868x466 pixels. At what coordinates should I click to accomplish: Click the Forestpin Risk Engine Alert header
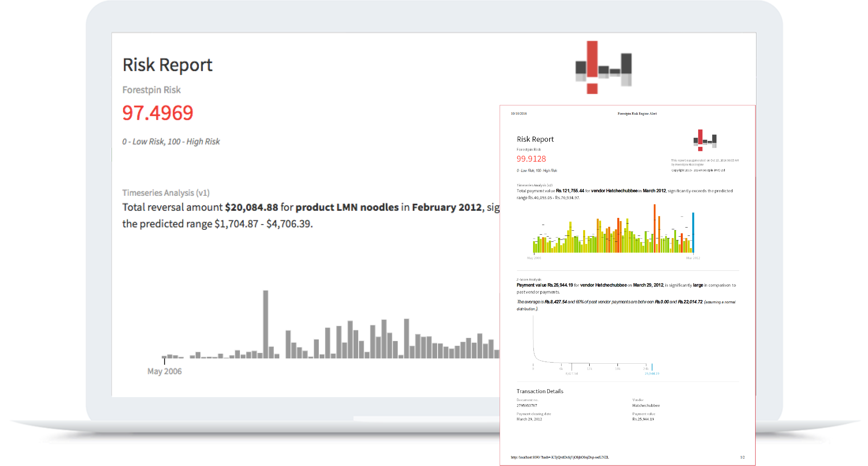pyautogui.click(x=637, y=114)
